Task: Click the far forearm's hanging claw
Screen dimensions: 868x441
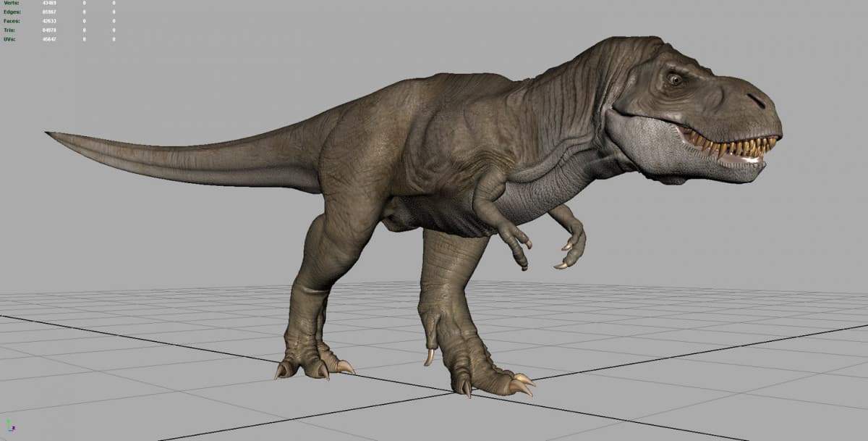Action: (x=561, y=266)
